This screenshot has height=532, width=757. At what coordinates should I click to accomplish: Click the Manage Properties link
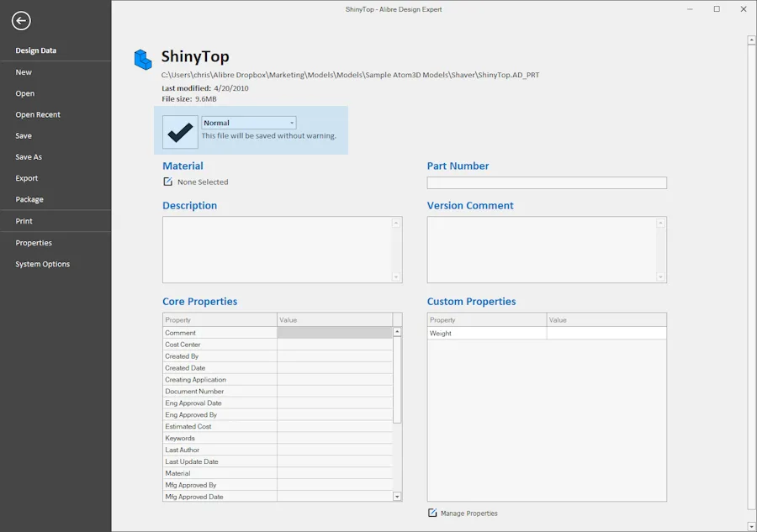coord(468,514)
